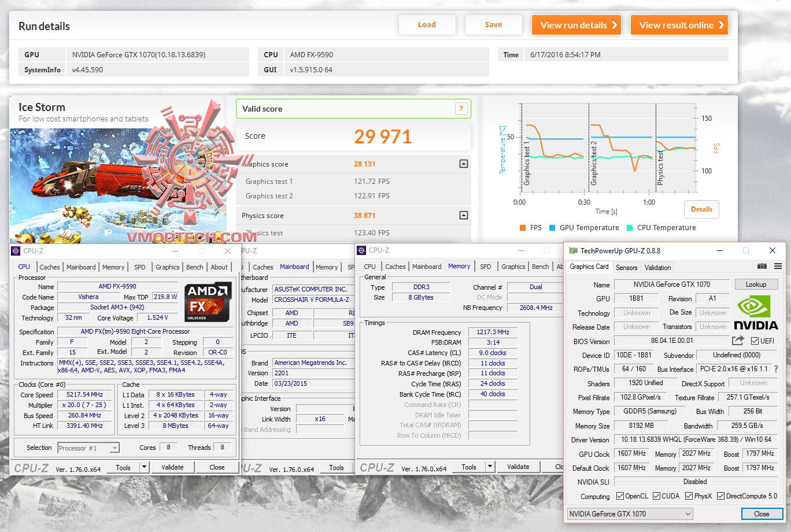Toggle the PhysX checkbox
The height and width of the screenshot is (532, 791).
(x=689, y=496)
